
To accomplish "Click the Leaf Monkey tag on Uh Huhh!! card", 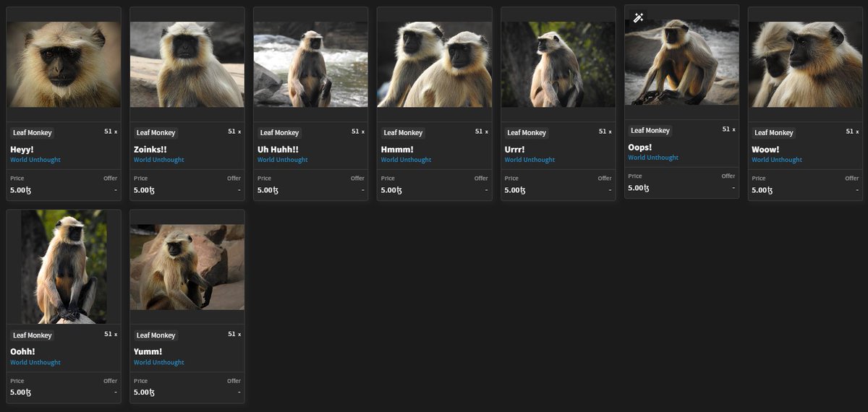I will click(280, 133).
